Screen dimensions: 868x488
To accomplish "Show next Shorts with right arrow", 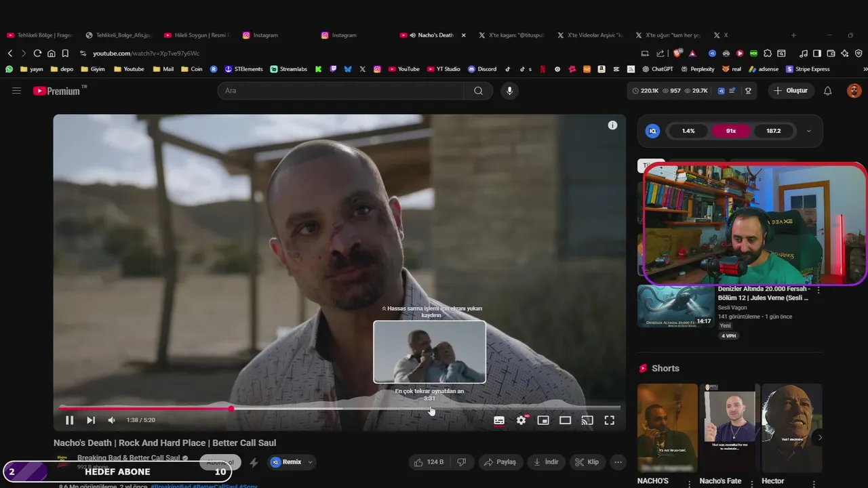I will pos(819,437).
